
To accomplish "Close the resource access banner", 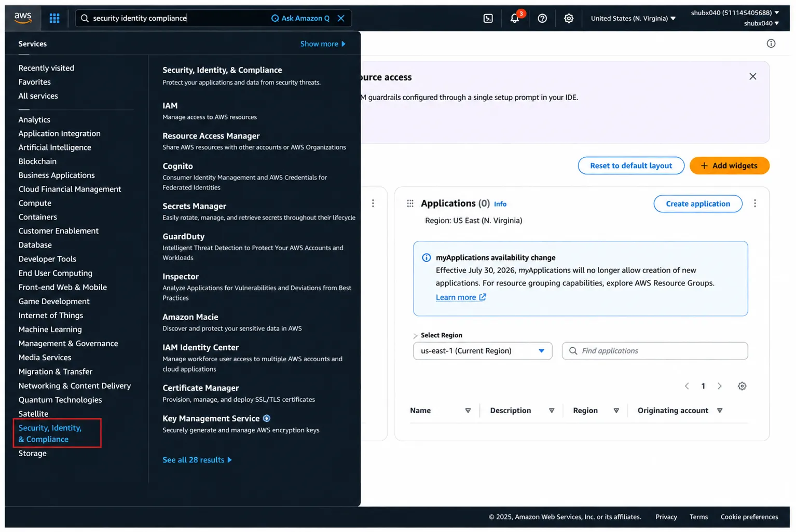I will click(x=753, y=76).
